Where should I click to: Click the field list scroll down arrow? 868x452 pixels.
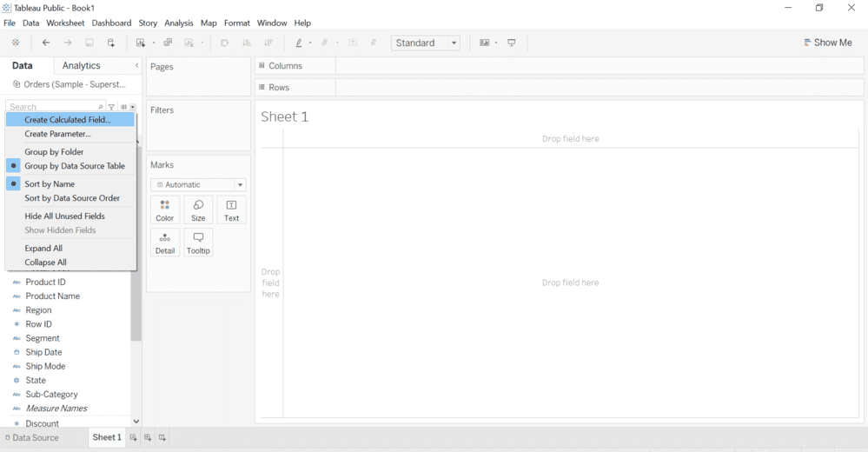click(x=136, y=422)
